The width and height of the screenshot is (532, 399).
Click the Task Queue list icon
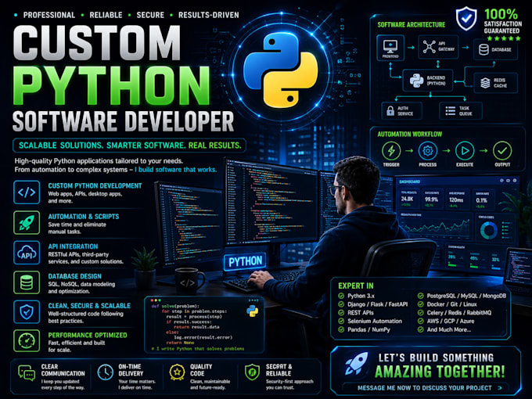[x=450, y=111]
